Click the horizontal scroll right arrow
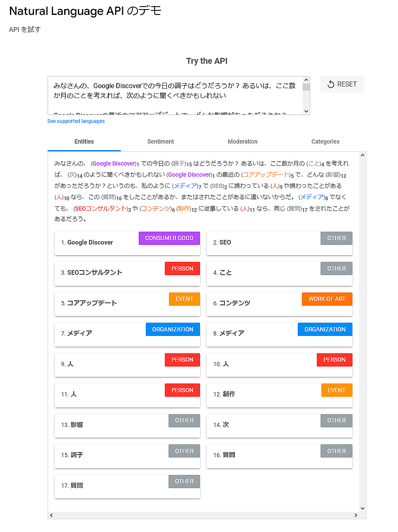Screen dimensions: 398x532 pyautogui.click(x=355, y=515)
